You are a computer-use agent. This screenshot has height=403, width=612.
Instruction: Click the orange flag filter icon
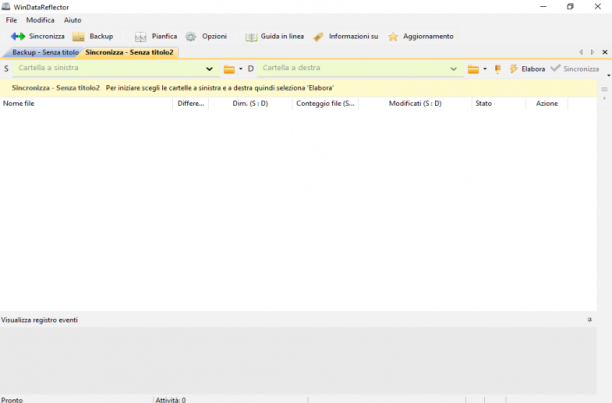pos(498,69)
